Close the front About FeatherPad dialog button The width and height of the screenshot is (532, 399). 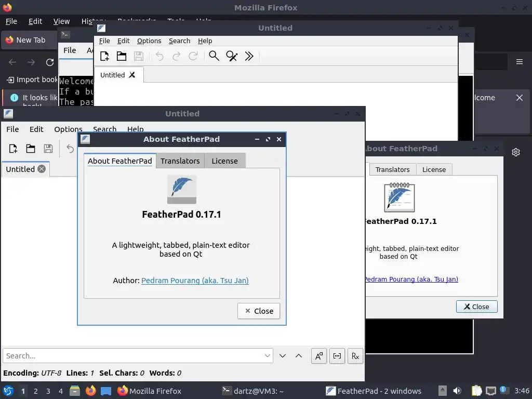point(259,311)
